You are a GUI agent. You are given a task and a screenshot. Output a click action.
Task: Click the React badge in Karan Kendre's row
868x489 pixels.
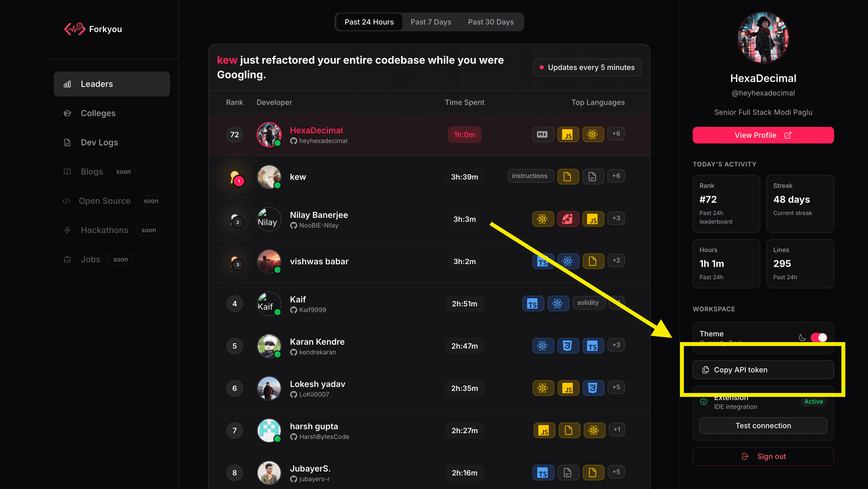point(543,345)
